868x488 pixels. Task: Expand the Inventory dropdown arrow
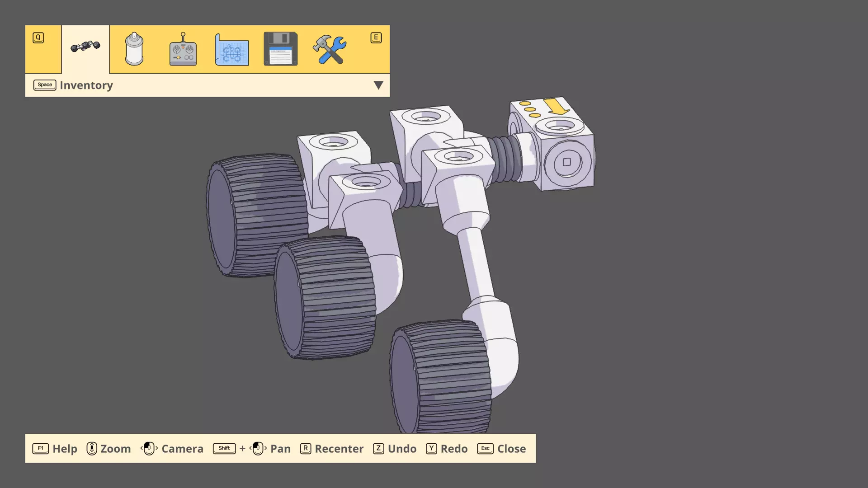coord(378,85)
